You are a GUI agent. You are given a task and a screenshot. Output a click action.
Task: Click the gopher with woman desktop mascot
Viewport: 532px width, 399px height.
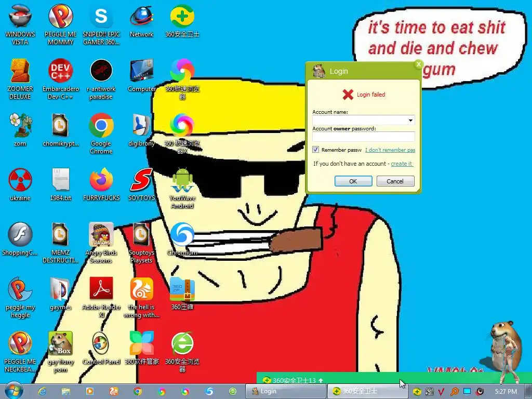pos(506,351)
